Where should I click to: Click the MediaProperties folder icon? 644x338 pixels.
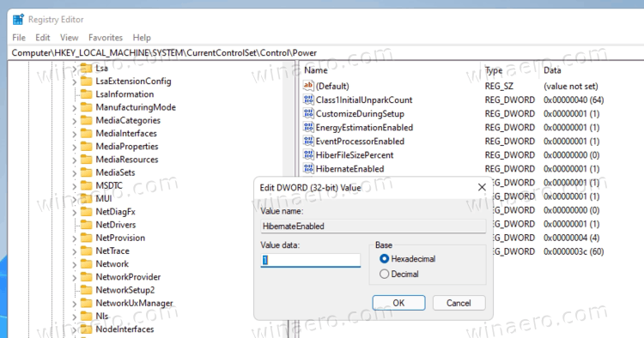[x=86, y=146]
